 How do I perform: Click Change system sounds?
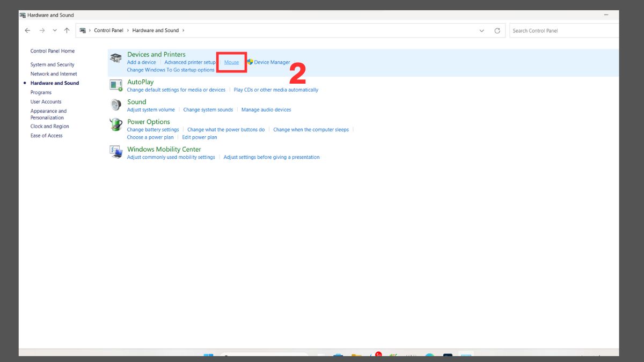(x=208, y=110)
